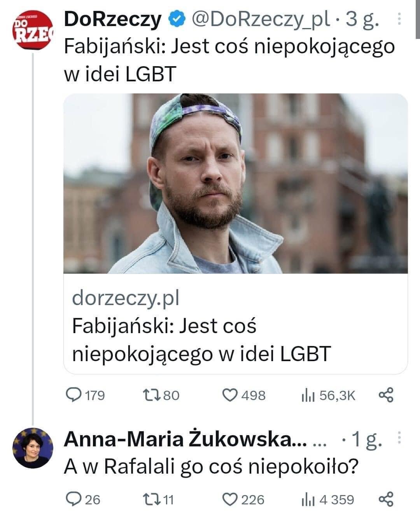Open more options menu on Żukowska reply
Screen dimensions: 420x518
(x=399, y=439)
